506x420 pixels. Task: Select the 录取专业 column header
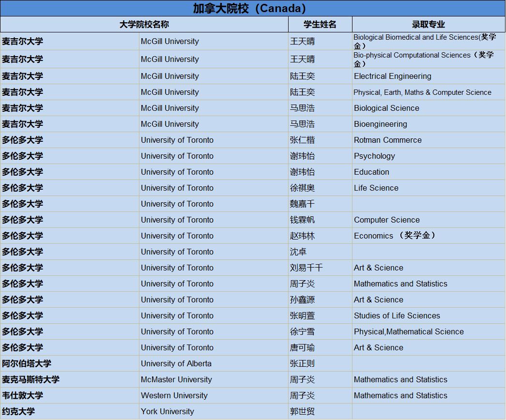click(x=429, y=25)
